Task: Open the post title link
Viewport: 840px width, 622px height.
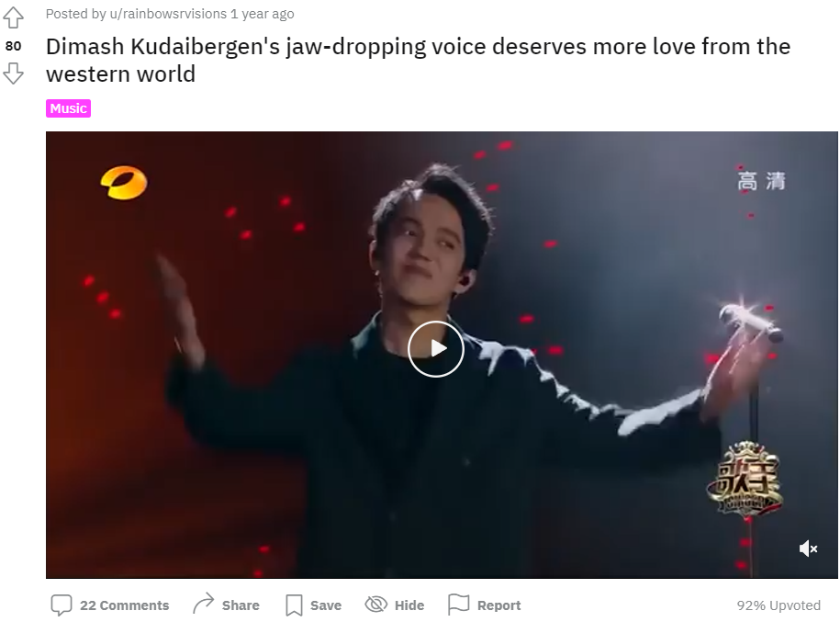Action: coord(418,60)
